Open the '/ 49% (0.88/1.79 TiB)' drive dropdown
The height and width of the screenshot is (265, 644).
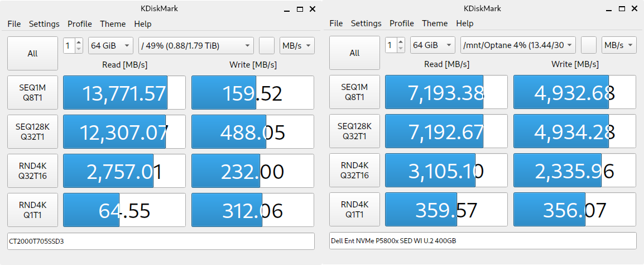[196, 46]
